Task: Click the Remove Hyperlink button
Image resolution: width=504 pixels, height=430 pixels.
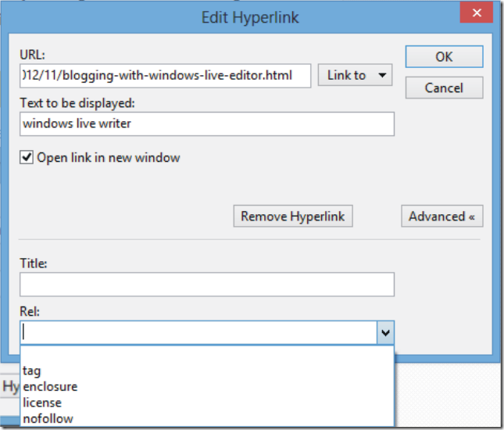Action: tap(293, 216)
